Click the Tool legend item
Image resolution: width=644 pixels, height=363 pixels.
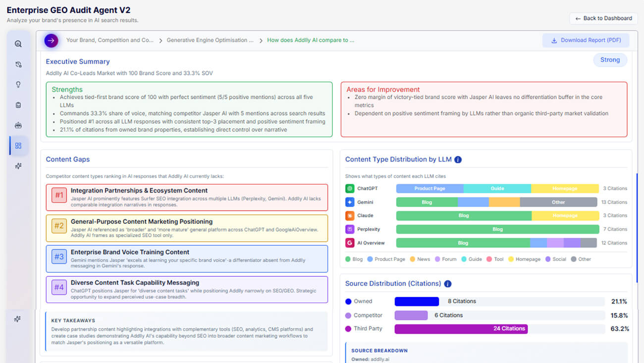[x=495, y=259]
